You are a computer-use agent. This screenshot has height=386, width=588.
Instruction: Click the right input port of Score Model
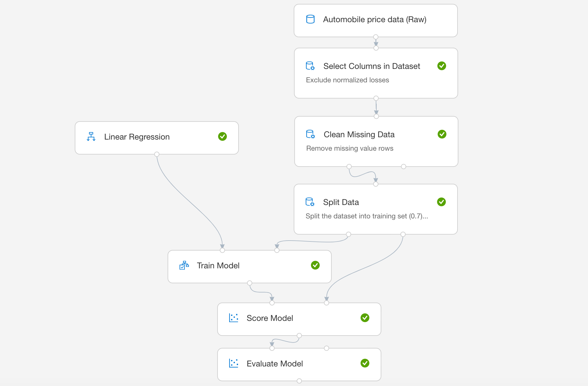pos(326,303)
